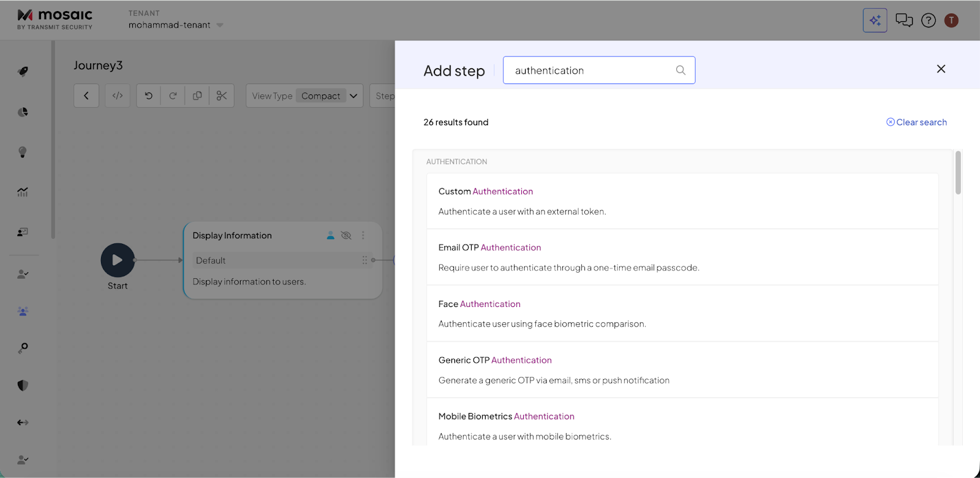Click the copy icon in toolbar
Screen dimensions: 980x478
(x=197, y=96)
